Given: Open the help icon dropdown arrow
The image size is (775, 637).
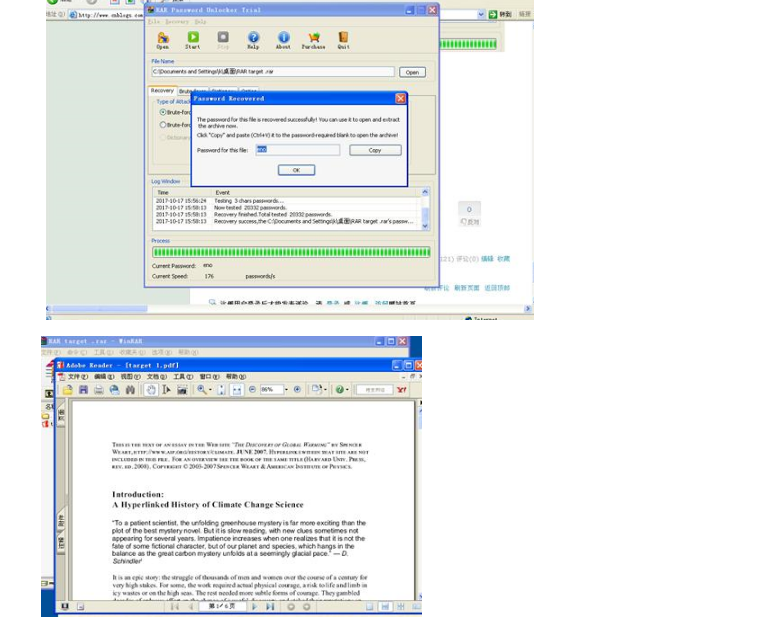Looking at the screenshot, I should tap(347, 389).
